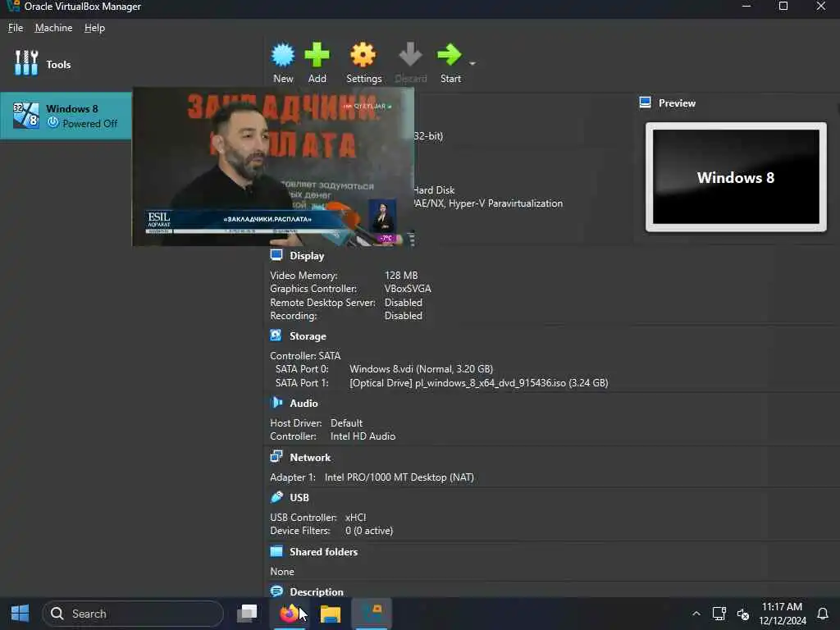Click the New virtual machine icon
Viewport: 840px width, 630px height.
click(x=283, y=55)
